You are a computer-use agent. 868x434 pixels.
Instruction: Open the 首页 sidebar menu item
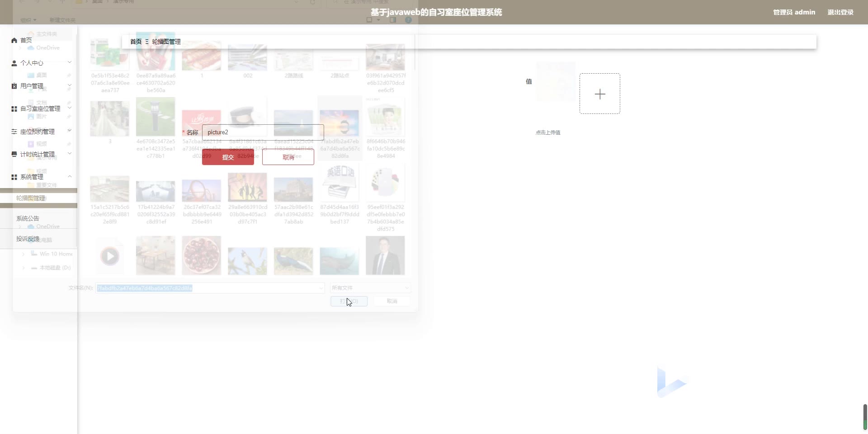(x=26, y=40)
